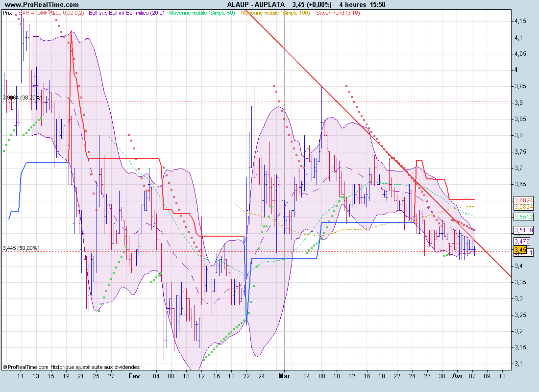Click the SAR ATDMF indicator legend
539x392 pixels.
pyautogui.click(x=51, y=13)
